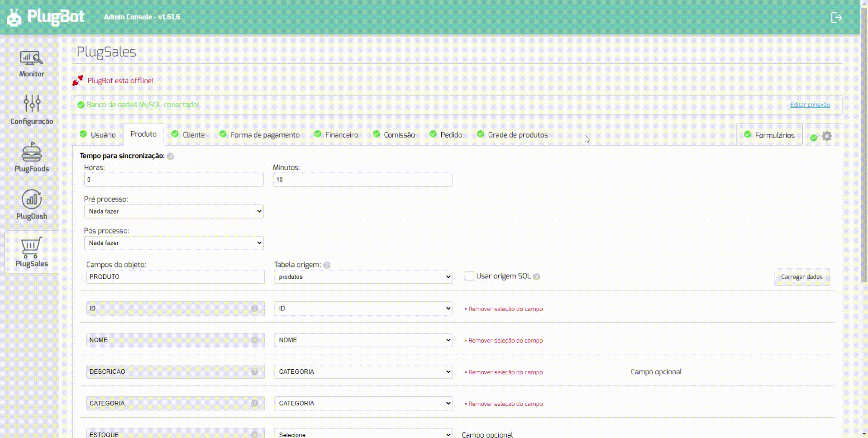
Task: Open the PlugSales cart icon
Action: click(32, 247)
